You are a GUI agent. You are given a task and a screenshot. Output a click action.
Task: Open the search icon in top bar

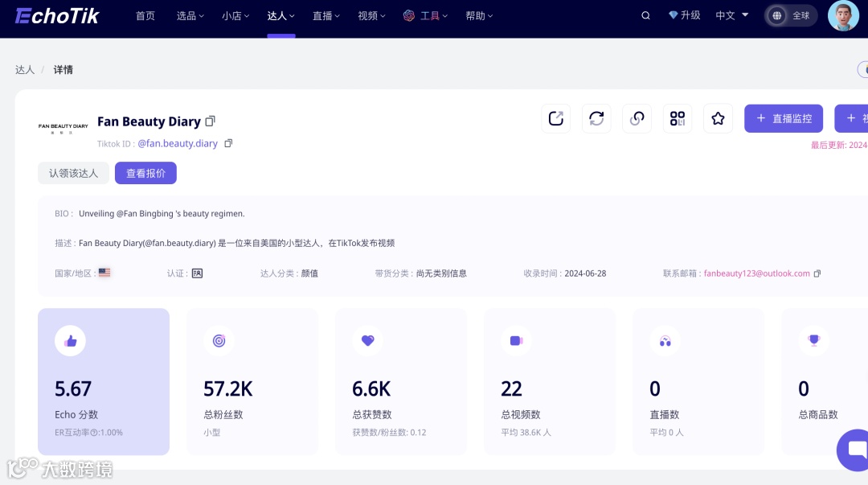(645, 15)
